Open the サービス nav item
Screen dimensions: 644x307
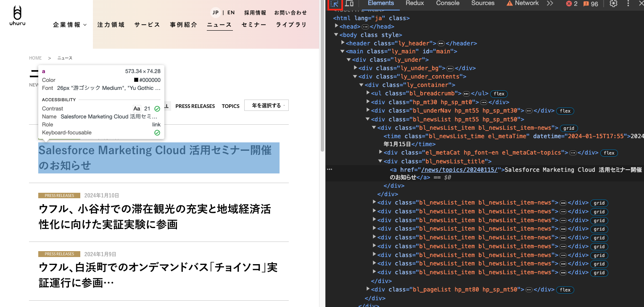point(148,25)
